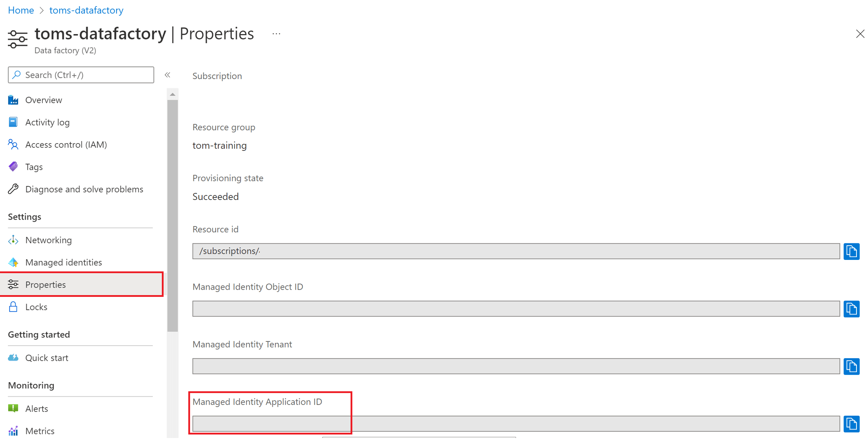Open Managed identities
Viewport: 868px width, 443px height.
(x=64, y=262)
